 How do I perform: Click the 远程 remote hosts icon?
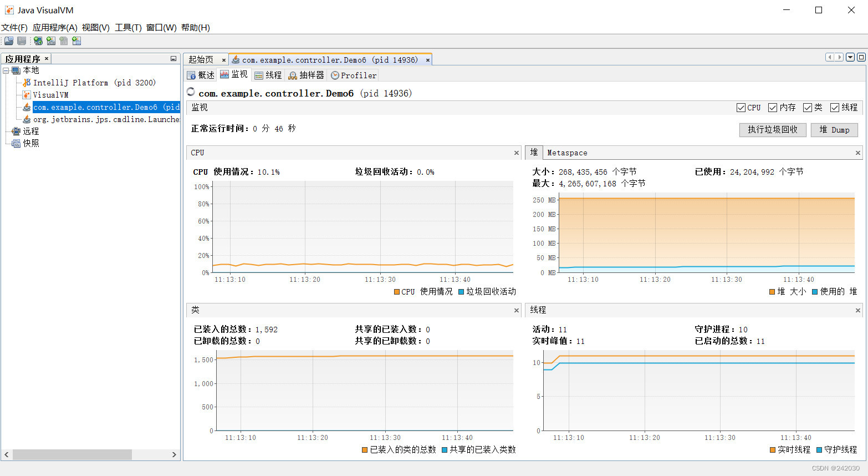click(16, 131)
